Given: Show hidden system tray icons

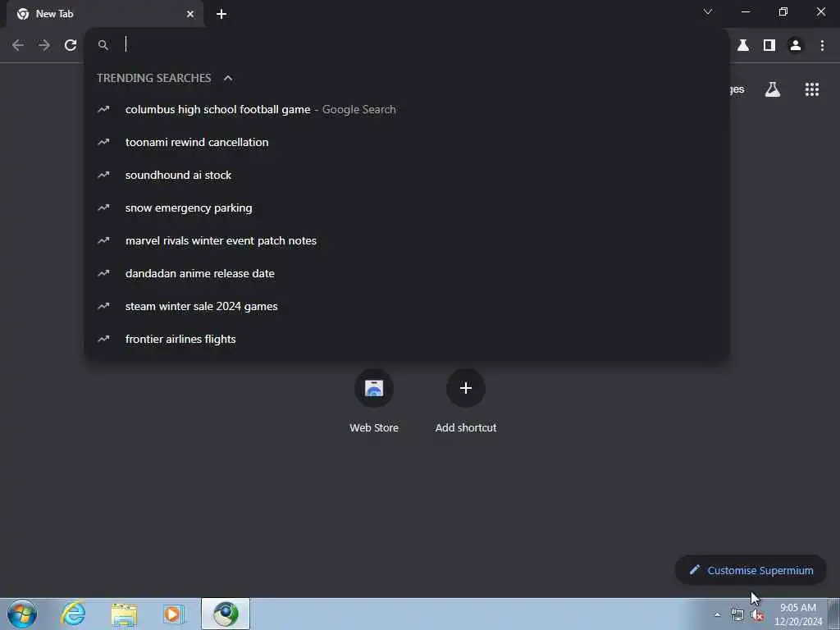Looking at the screenshot, I should point(717,615).
